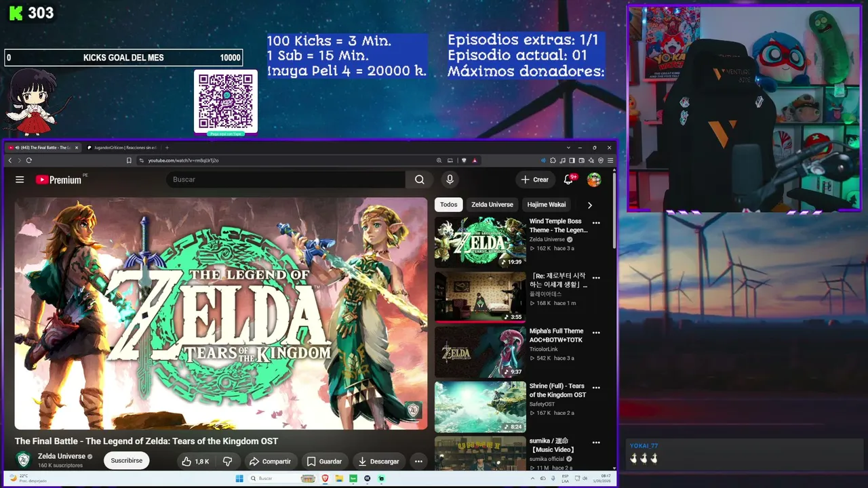The height and width of the screenshot is (488, 868).
Task: Expand the browser tab search chevron
Action: click(568, 148)
